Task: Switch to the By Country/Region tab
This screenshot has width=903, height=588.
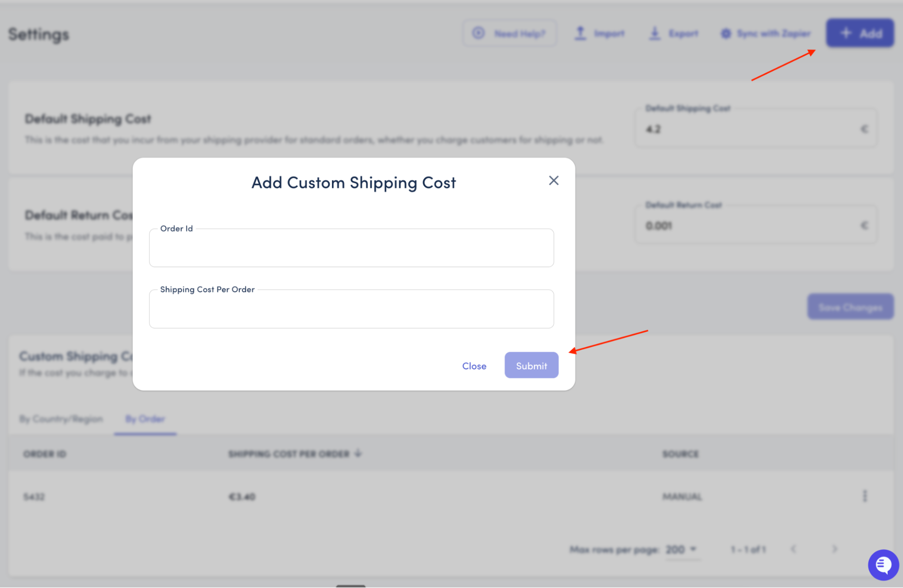Action: [61, 419]
